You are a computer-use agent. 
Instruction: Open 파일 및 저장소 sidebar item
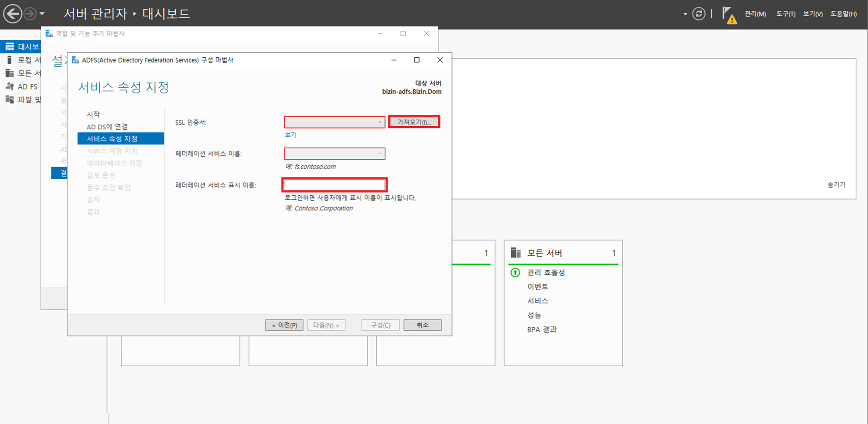click(x=21, y=99)
